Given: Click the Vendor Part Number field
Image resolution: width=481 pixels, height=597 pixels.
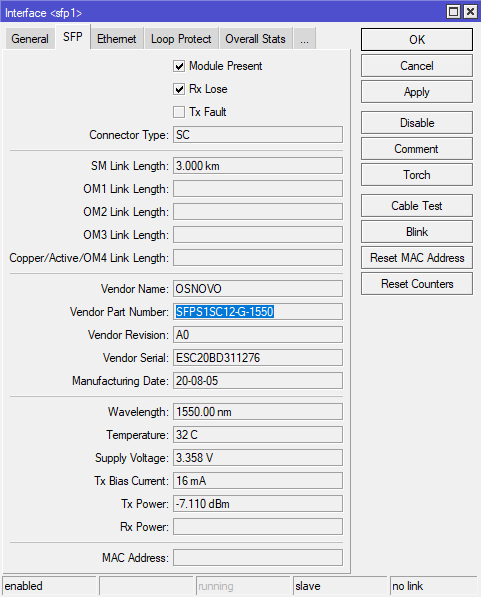Looking at the screenshot, I should 258,312.
